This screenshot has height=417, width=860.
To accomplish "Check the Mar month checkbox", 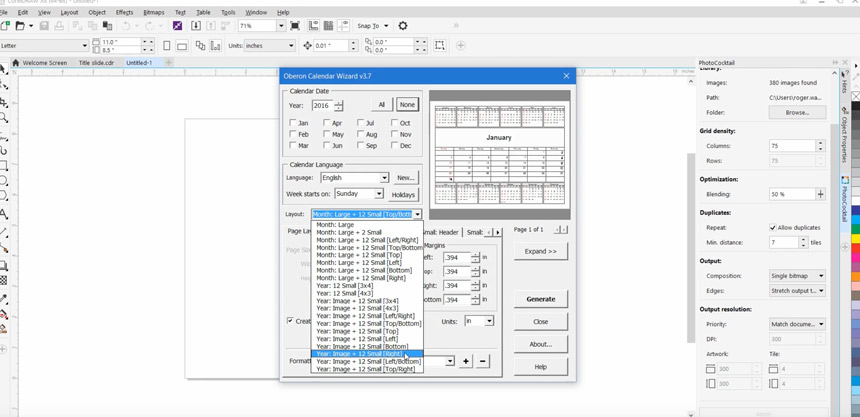I will [x=293, y=146].
